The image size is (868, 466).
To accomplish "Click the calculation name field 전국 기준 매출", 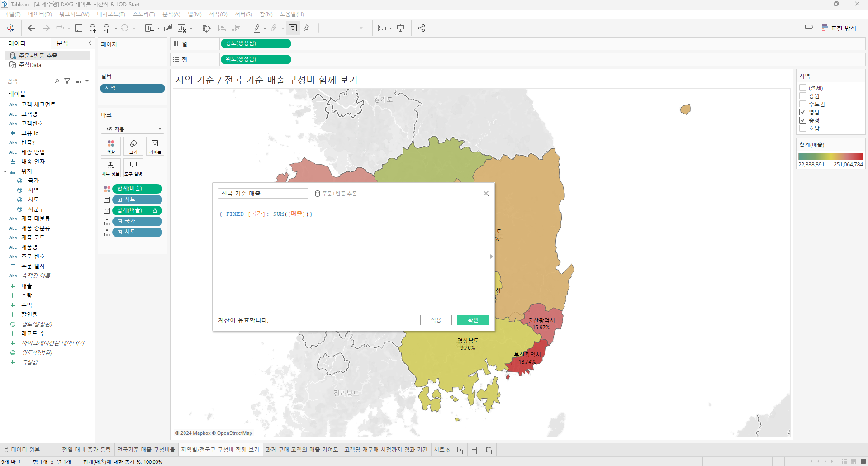I will point(263,194).
